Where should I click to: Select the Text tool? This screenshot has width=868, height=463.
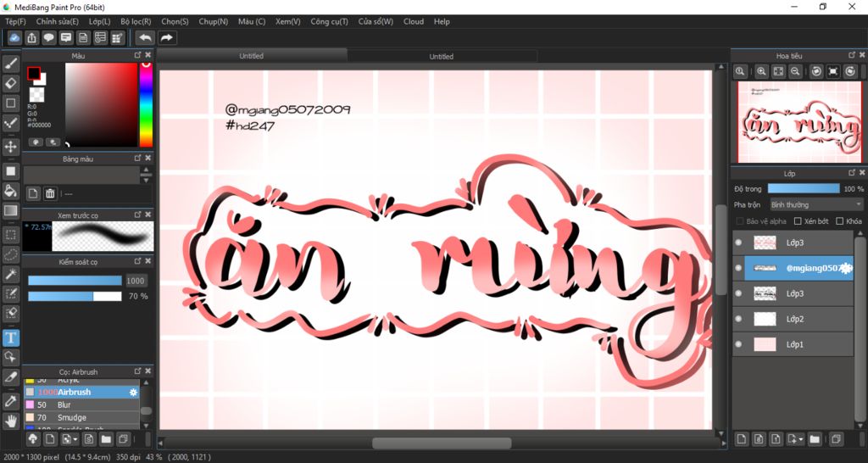(x=10, y=337)
